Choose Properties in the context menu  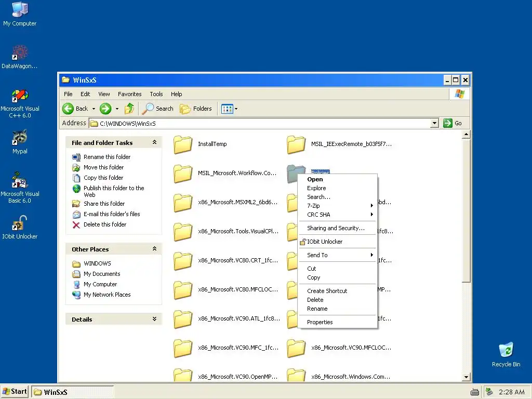(338, 322)
